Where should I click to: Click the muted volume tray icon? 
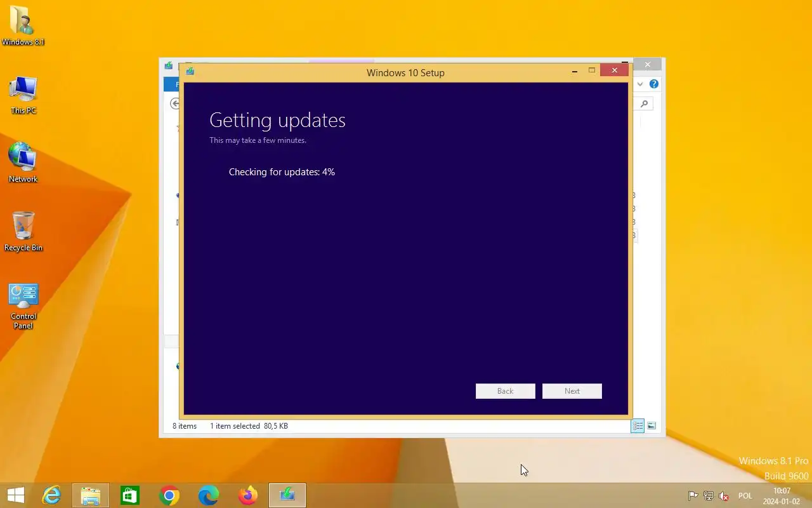724,496
